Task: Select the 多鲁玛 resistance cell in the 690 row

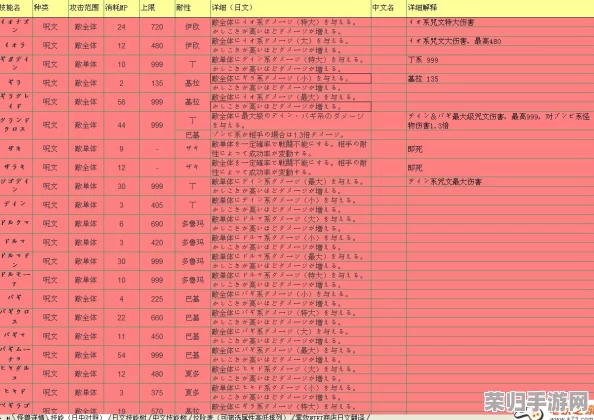Action: click(192, 224)
